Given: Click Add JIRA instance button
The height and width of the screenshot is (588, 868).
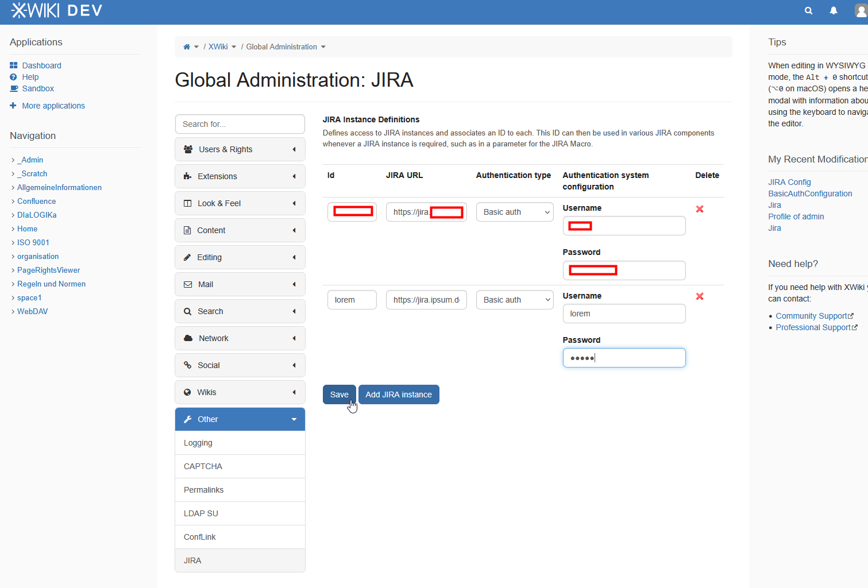Looking at the screenshot, I should tap(399, 394).
